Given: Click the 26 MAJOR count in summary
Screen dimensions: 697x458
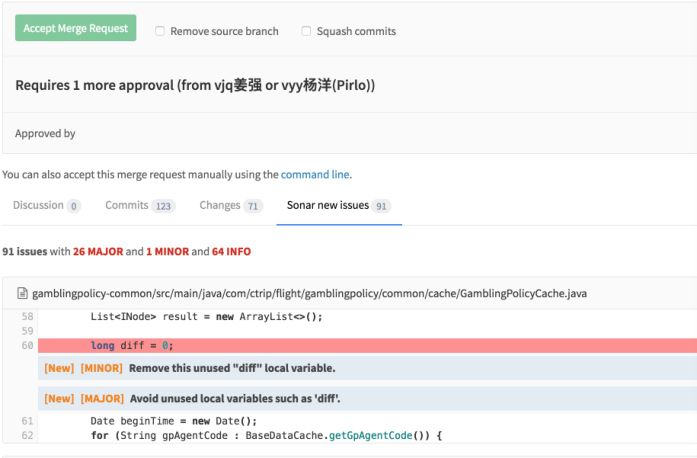Looking at the screenshot, I should 97,251.
